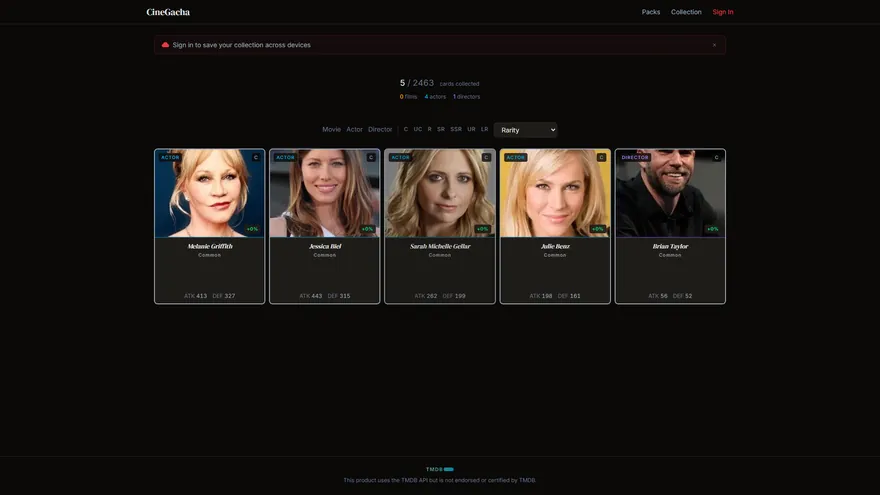The width and height of the screenshot is (880, 495).
Task: Click DEF 315 stat on Jessica Biel card
Action: [338, 296]
